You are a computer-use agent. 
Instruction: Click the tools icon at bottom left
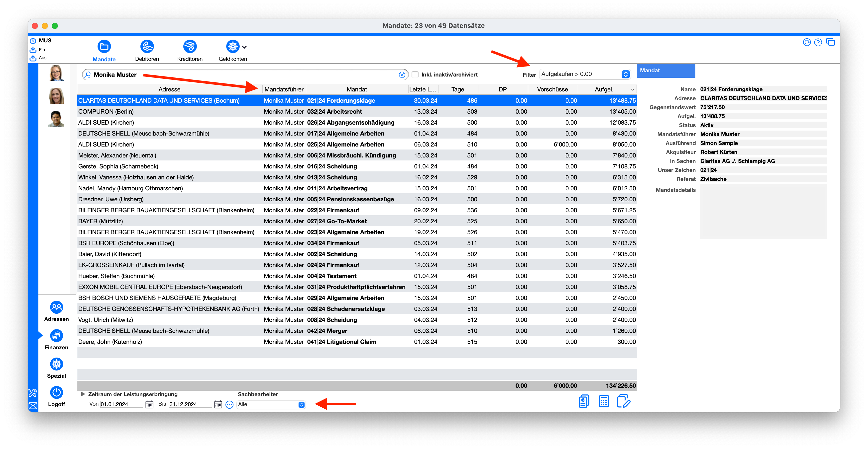click(33, 393)
